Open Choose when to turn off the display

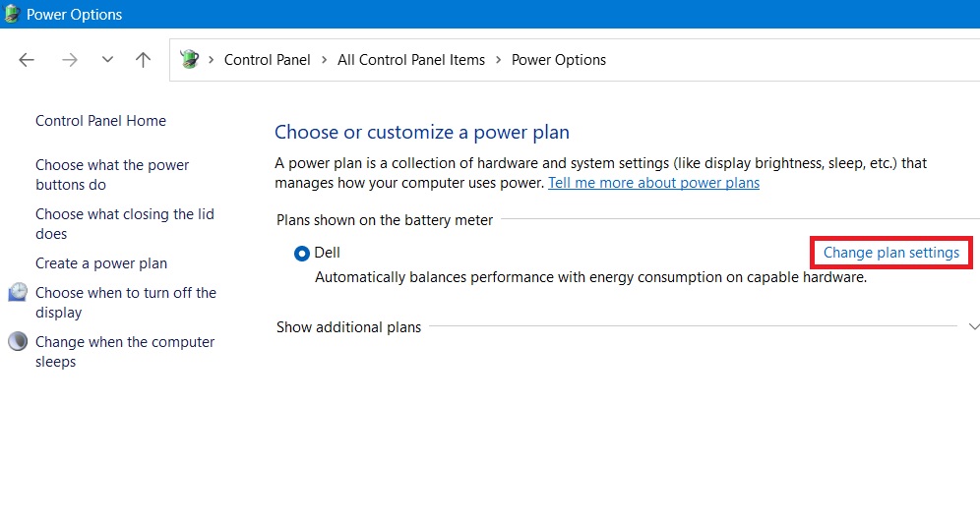tap(126, 303)
